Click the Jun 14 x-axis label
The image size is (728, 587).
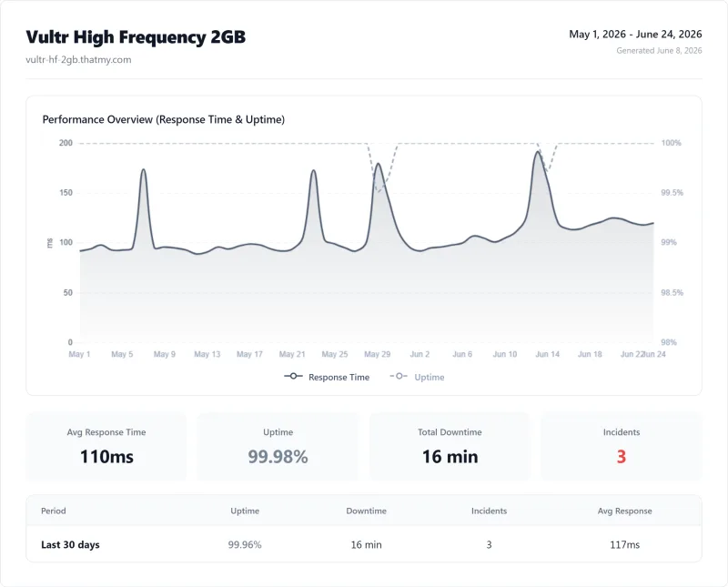548,354
